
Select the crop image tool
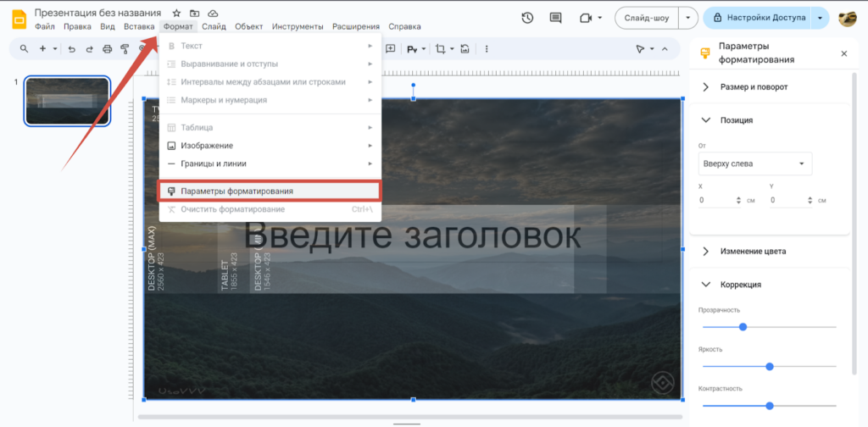[440, 48]
